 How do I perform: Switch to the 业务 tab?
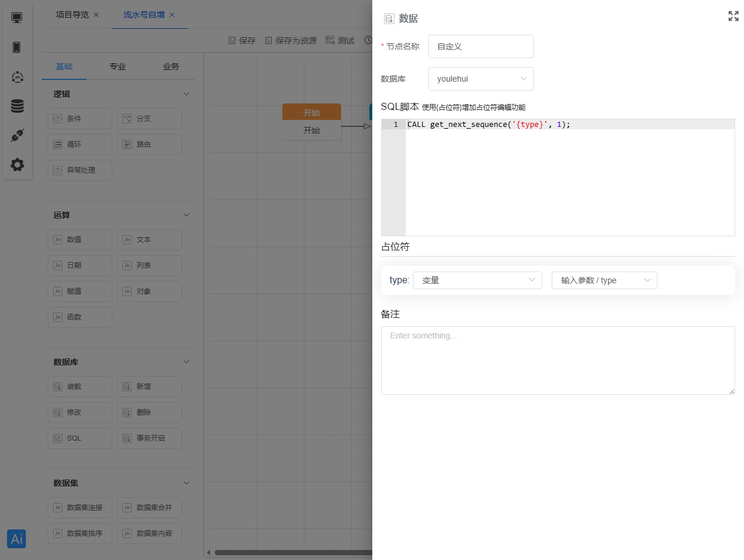click(171, 66)
